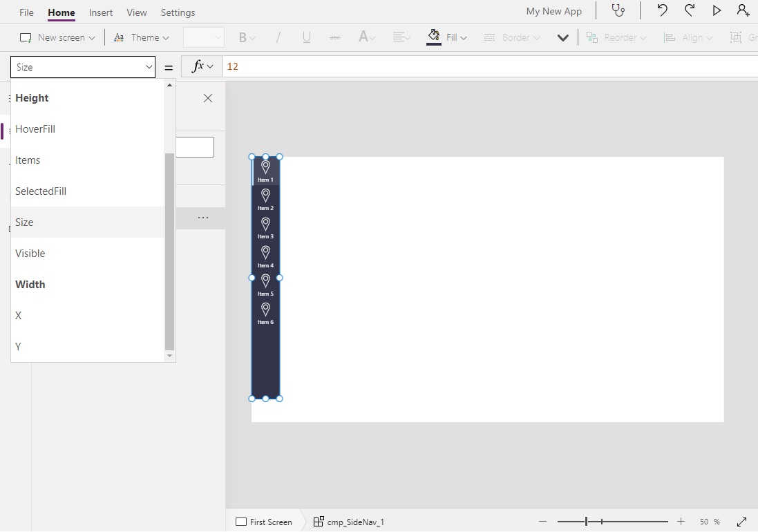Create a new screen
The height and width of the screenshot is (532, 758).
57,37
